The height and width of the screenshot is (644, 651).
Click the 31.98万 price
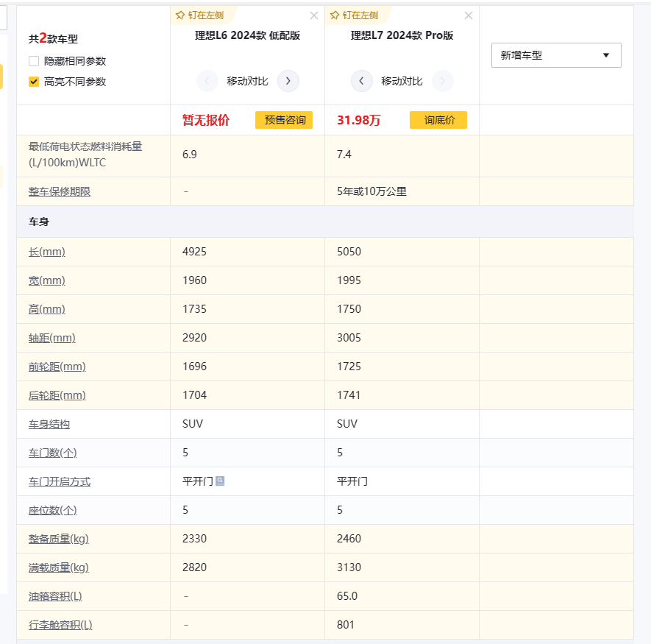pos(359,120)
